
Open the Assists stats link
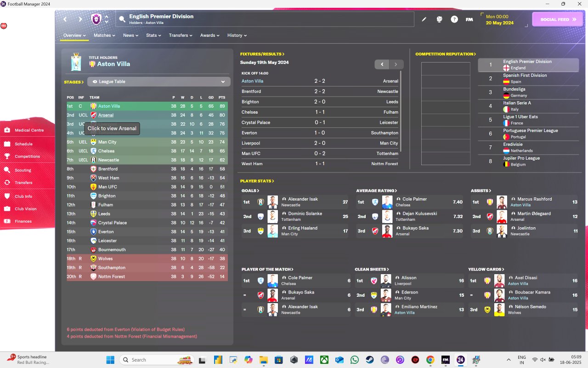(481, 191)
